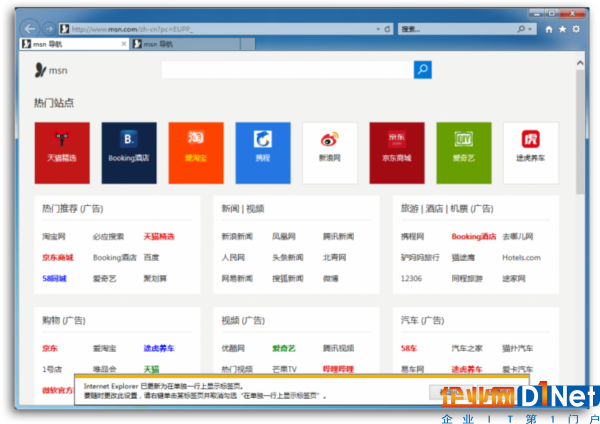
Task: Open 猫扑汽车 link
Action: (x=518, y=348)
